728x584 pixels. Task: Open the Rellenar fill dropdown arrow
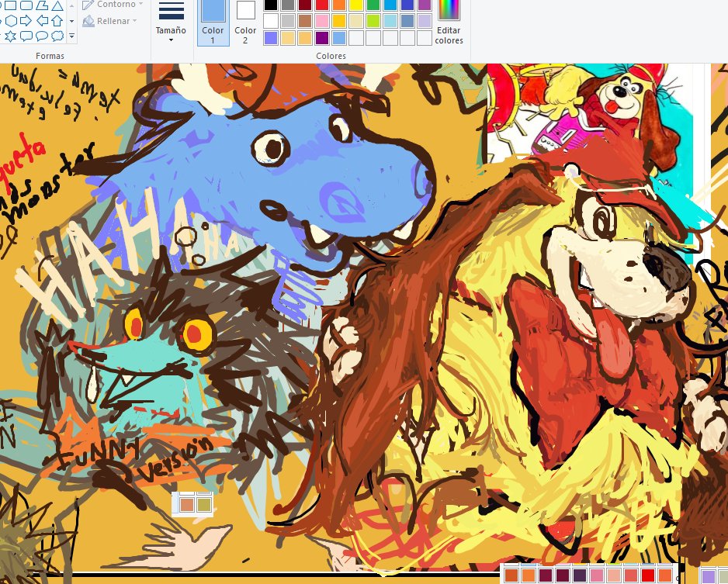point(134,21)
